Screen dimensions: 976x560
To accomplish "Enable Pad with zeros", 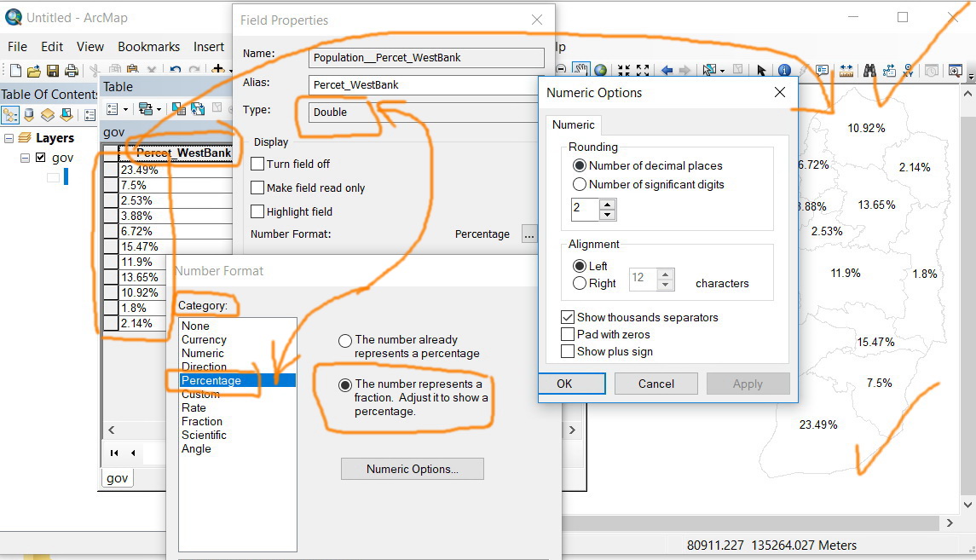I will click(x=567, y=334).
